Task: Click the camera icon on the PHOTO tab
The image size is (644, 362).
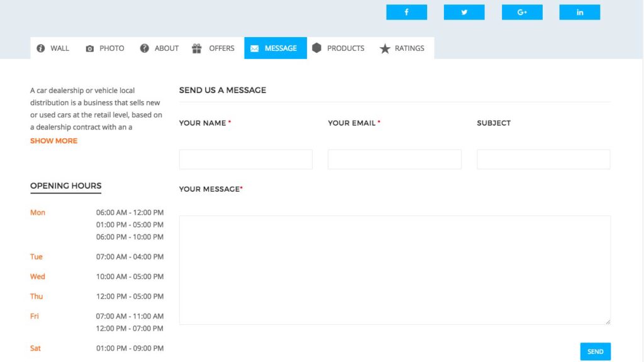Action: tap(89, 48)
